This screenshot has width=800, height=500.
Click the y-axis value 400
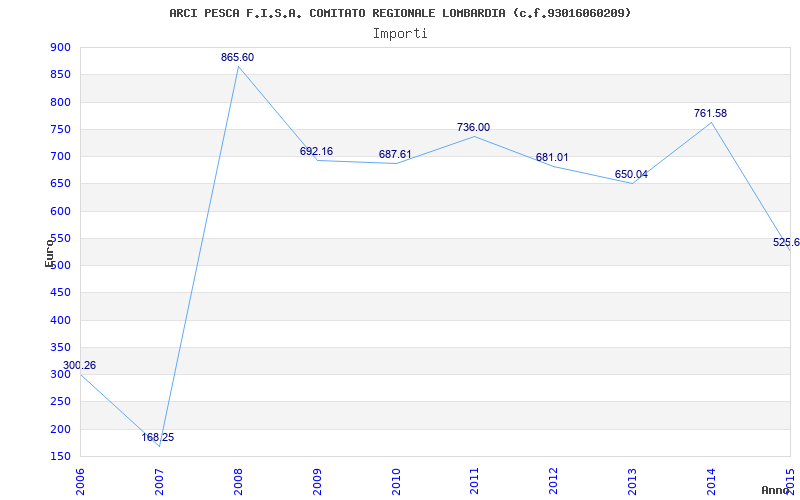[x=60, y=320]
